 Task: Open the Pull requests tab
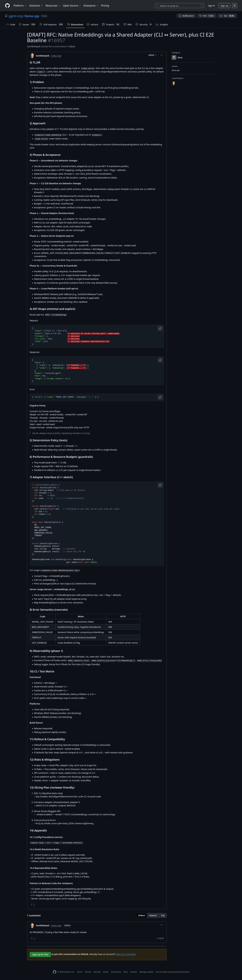[x=51, y=24]
